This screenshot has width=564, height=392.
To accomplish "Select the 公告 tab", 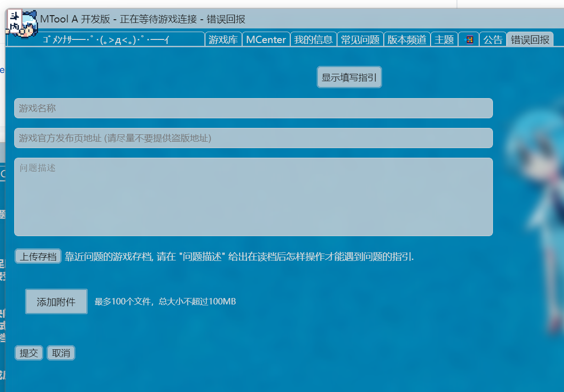I will [493, 39].
